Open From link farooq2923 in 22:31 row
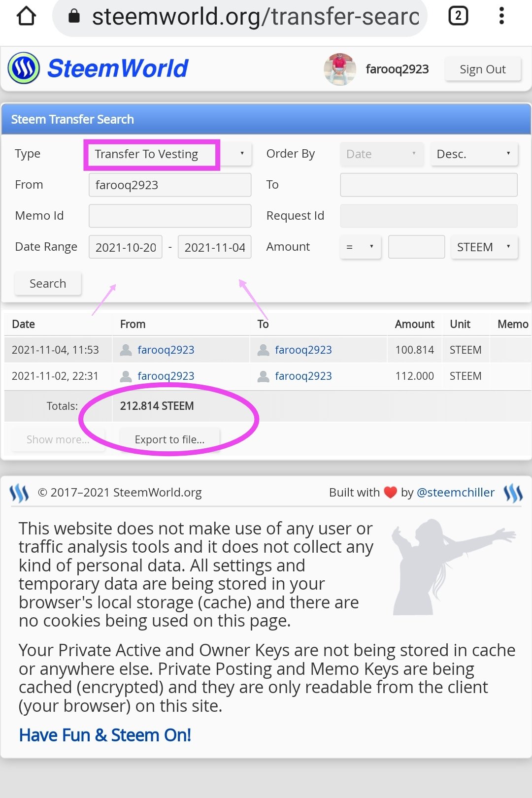The height and width of the screenshot is (798, 532). click(166, 376)
